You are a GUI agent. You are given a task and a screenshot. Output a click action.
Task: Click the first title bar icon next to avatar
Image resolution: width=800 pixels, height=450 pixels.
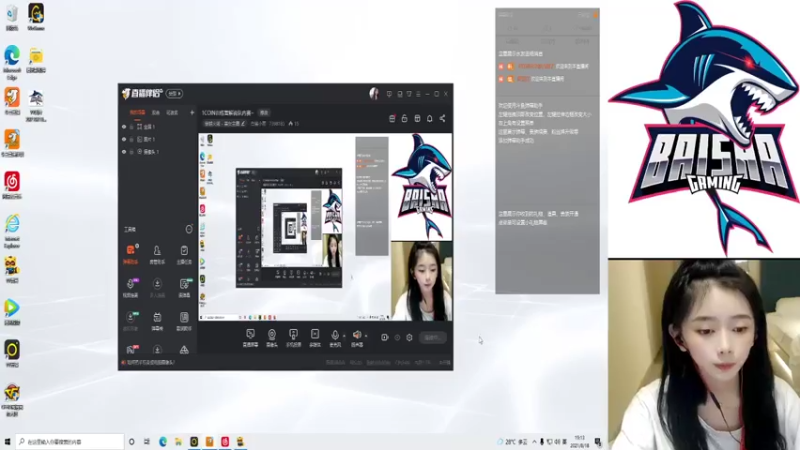(x=389, y=94)
